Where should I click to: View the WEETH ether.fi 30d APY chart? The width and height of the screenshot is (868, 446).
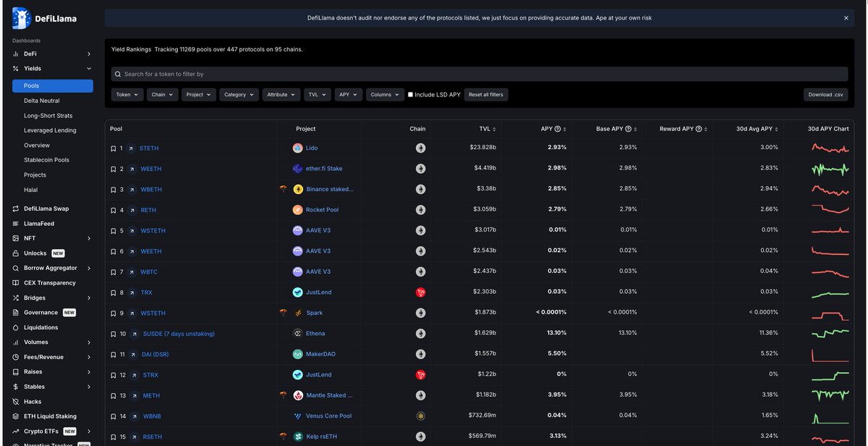click(829, 169)
